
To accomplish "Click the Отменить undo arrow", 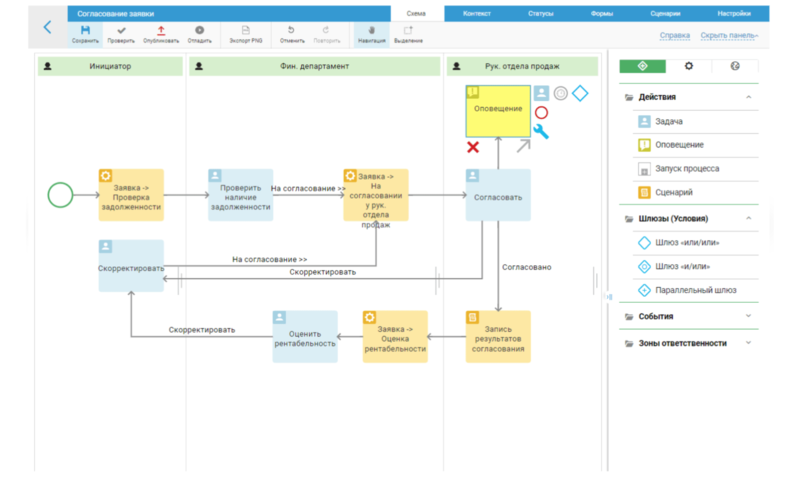I will tap(291, 32).
